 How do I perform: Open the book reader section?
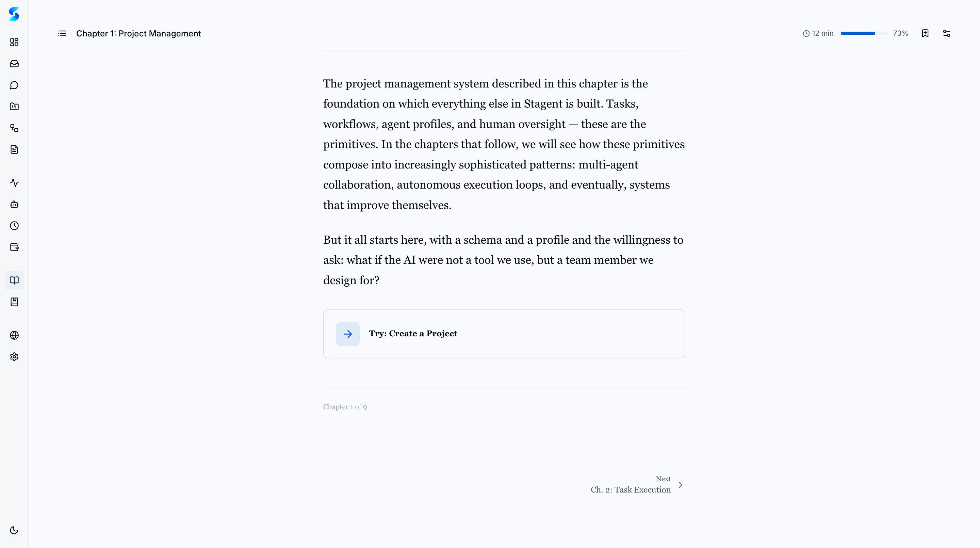click(x=14, y=280)
